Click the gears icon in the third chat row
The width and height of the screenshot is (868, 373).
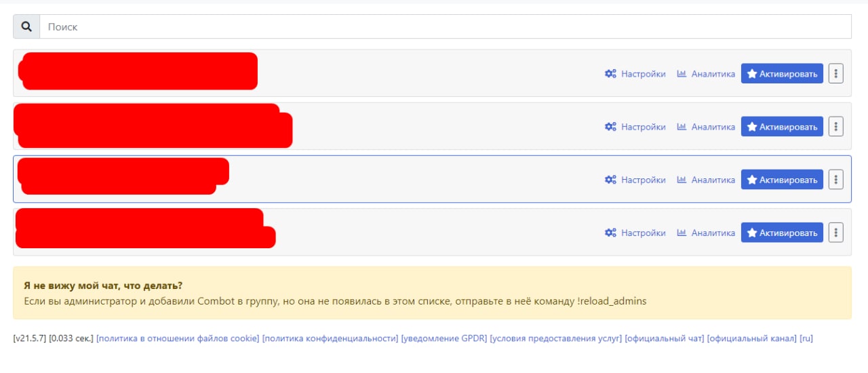(x=610, y=180)
